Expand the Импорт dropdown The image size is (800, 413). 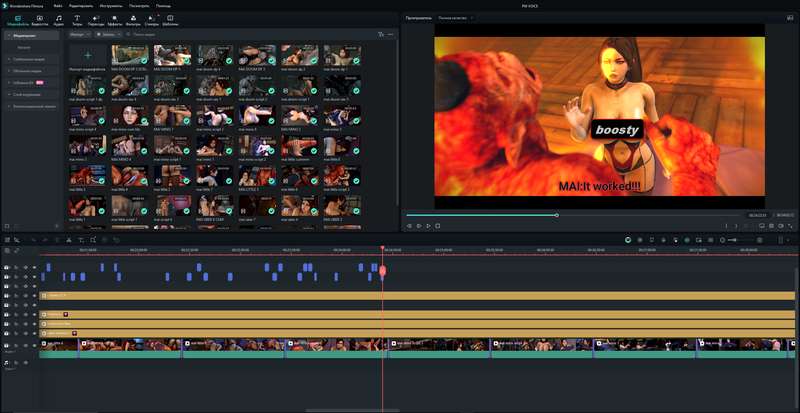click(x=80, y=34)
